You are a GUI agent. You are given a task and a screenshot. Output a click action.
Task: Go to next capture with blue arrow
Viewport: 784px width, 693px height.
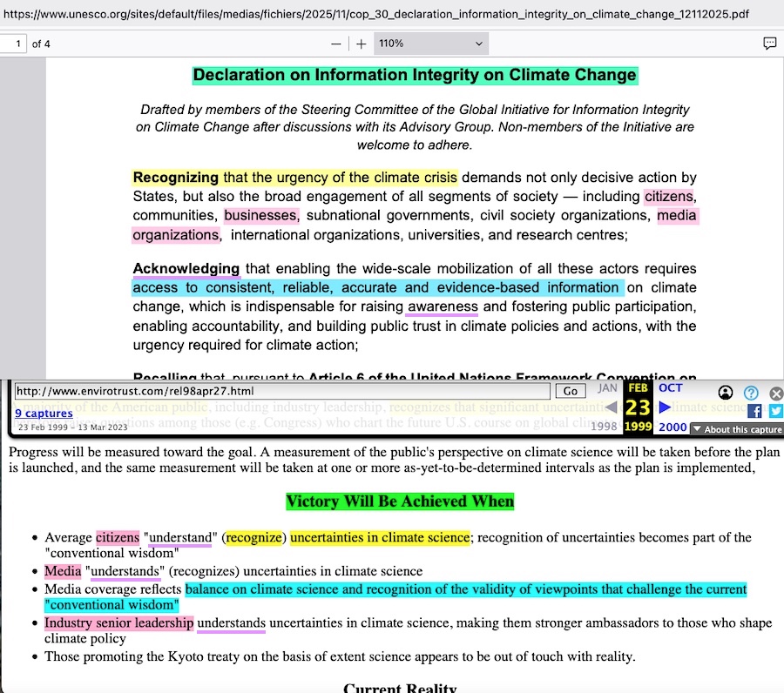point(666,407)
